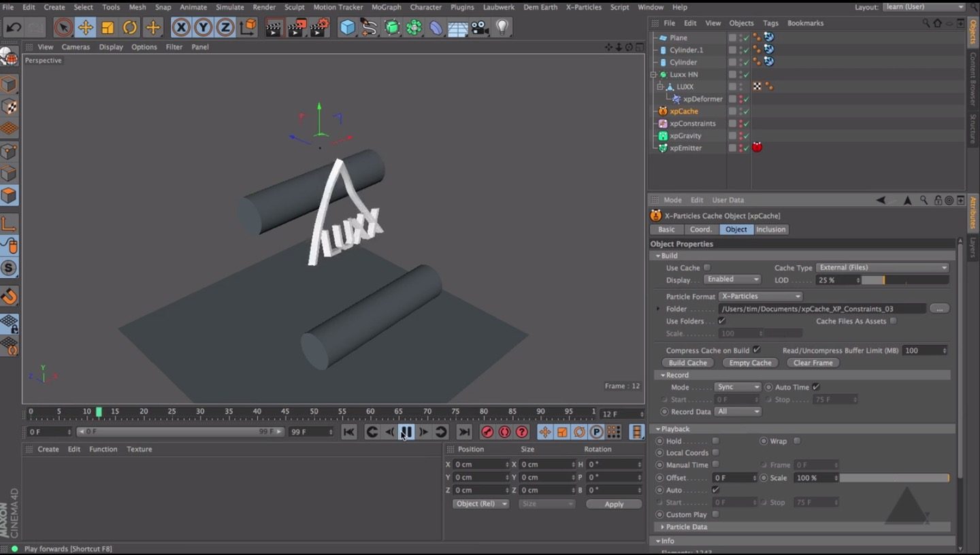Open the MoGraph array generator icon
980x555 pixels.
[x=414, y=28]
